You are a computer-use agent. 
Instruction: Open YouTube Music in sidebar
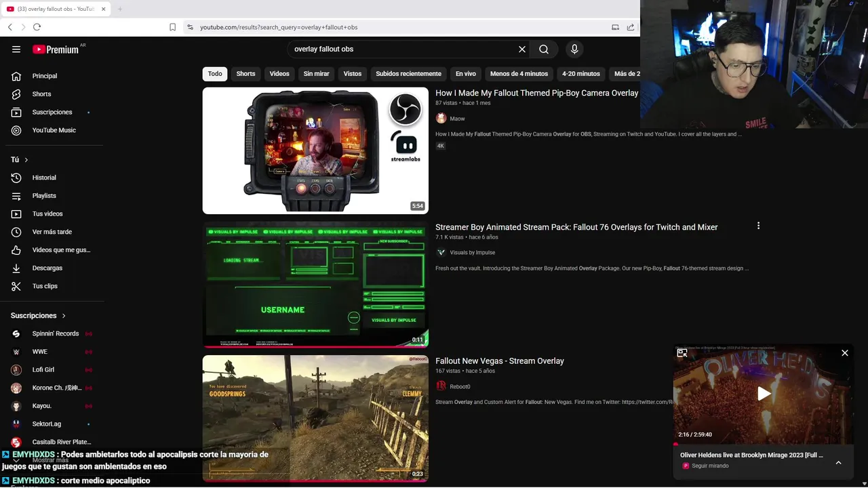coord(54,130)
